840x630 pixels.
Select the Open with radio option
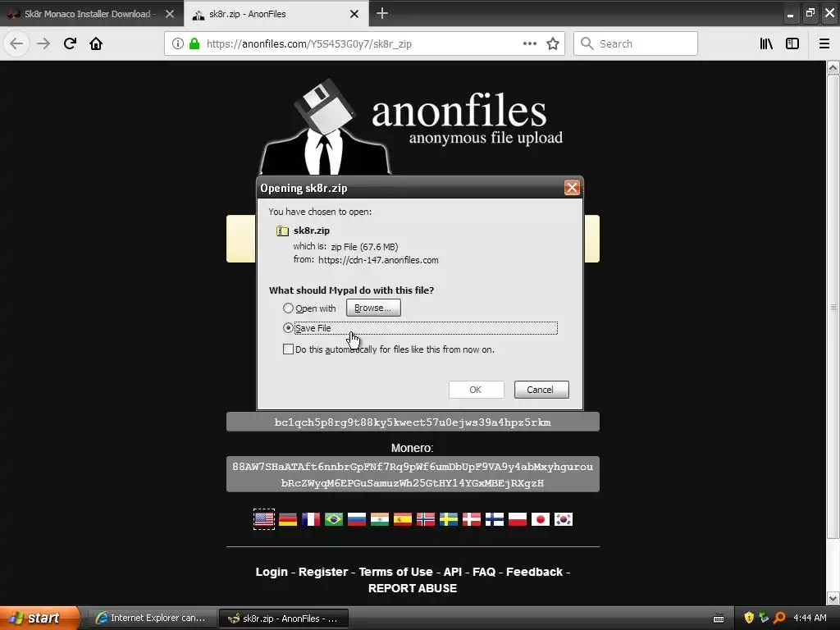click(288, 308)
